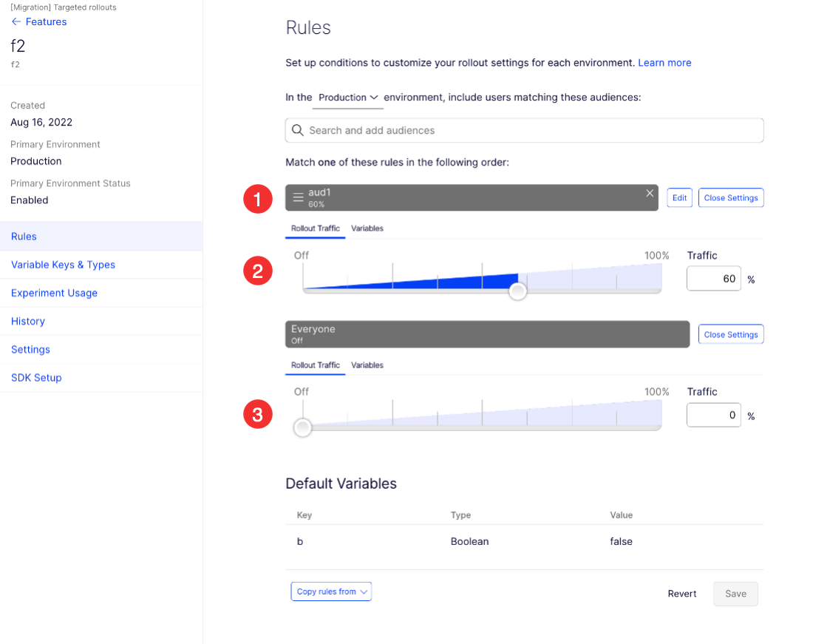This screenshot has width=830, height=644.
Task: Click the Everyone traffic slider handle
Action: [303, 427]
